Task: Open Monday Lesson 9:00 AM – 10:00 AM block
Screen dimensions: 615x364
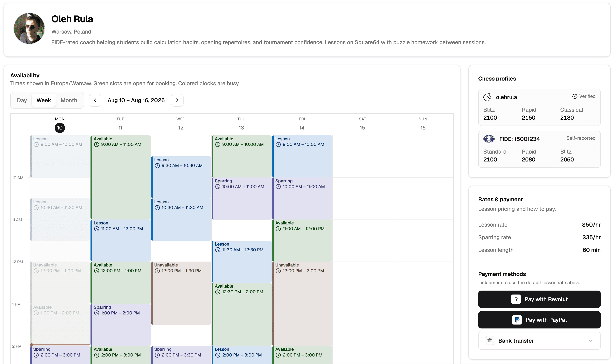Action: point(60,156)
